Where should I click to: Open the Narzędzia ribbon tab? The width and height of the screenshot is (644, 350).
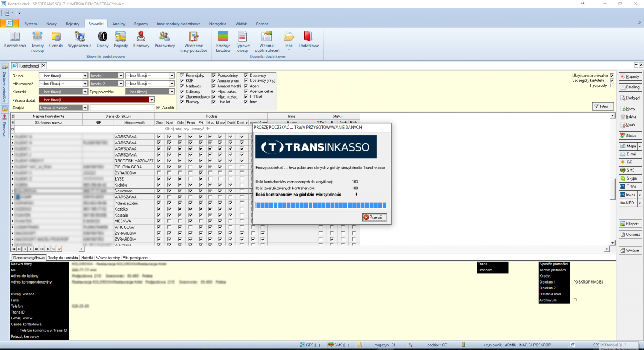[x=218, y=24]
